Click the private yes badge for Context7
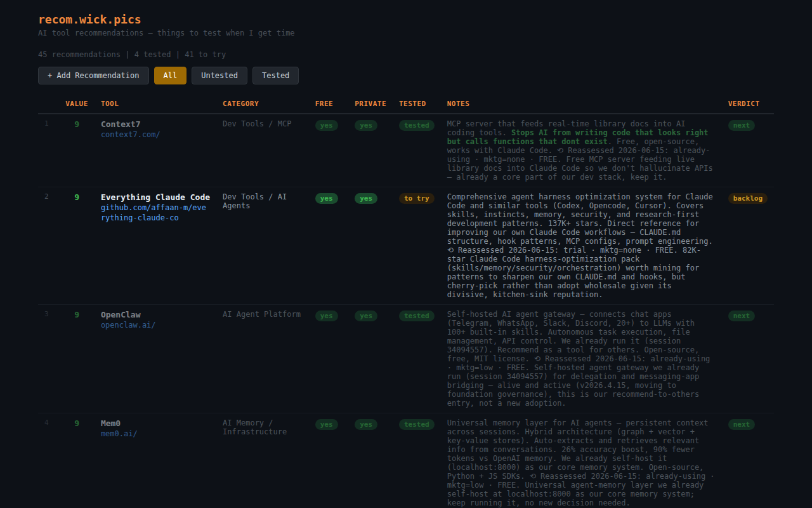This screenshot has width=812, height=508. click(366, 126)
